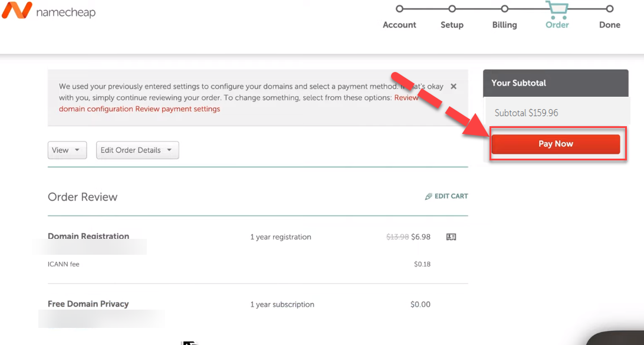Open the Edit Order Details dropdown
This screenshot has height=345, width=644.
tap(137, 150)
